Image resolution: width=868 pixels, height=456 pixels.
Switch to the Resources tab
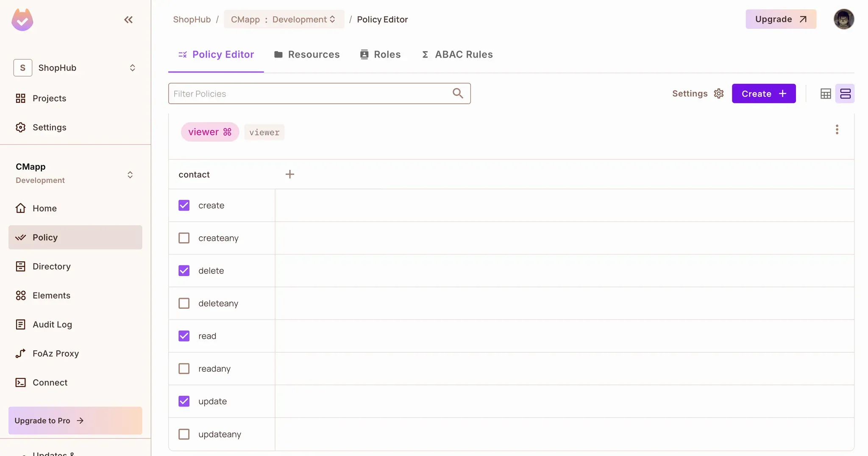tap(307, 55)
